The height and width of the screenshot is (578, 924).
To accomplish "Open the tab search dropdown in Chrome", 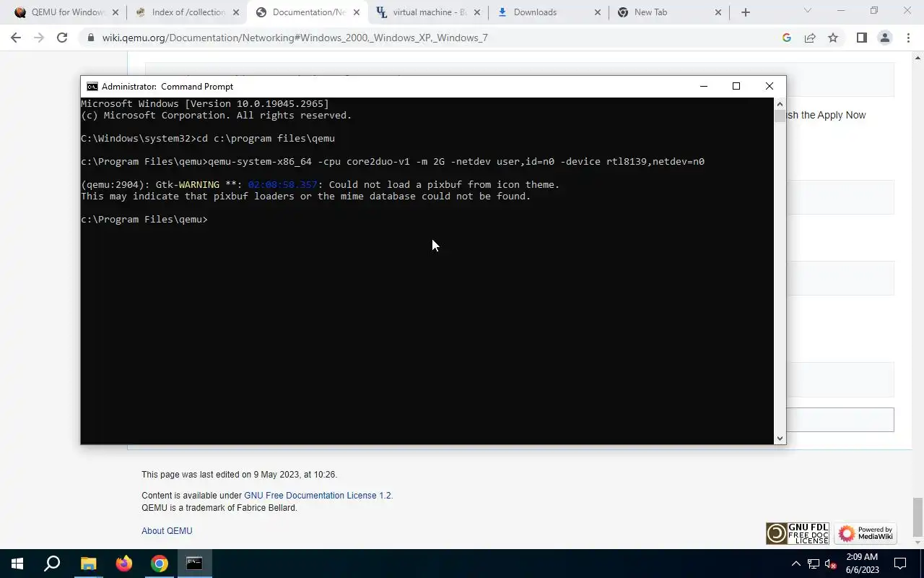I will click(808, 10).
